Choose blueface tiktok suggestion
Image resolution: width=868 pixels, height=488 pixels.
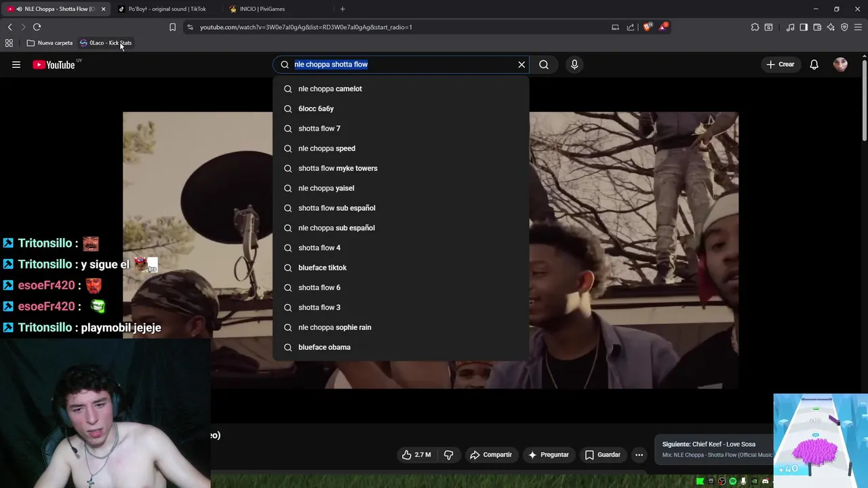[401, 268]
